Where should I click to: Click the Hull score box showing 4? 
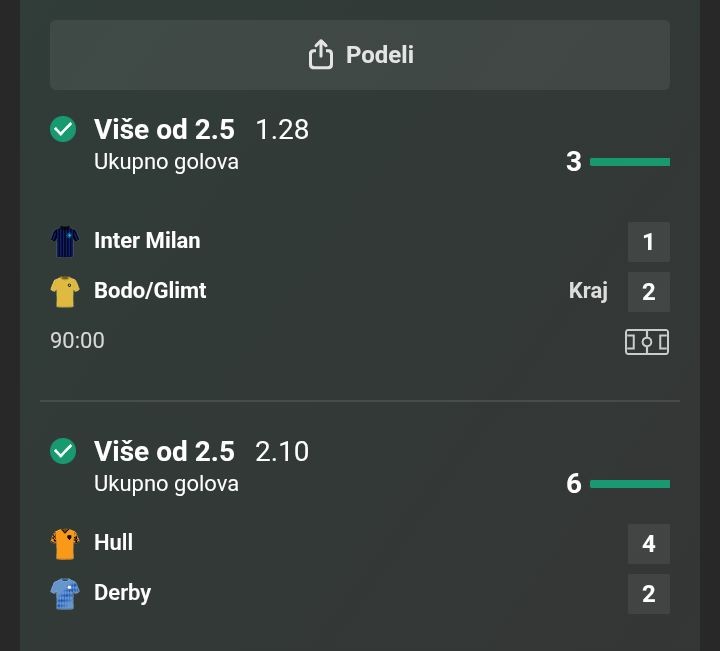pos(649,544)
